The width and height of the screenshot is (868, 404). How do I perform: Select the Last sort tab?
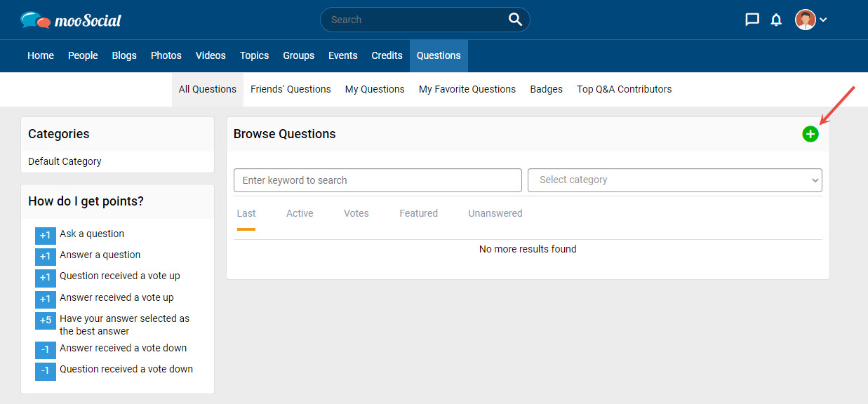tap(246, 213)
